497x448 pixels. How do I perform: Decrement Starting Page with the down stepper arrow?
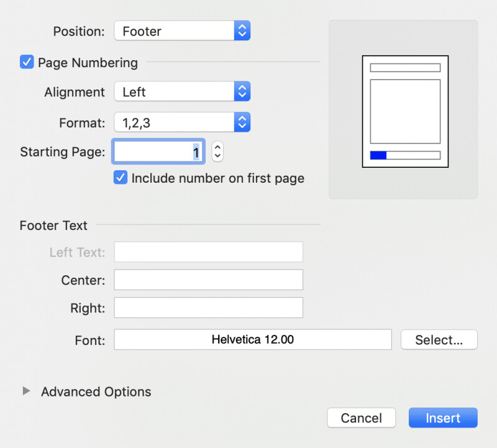[217, 155]
